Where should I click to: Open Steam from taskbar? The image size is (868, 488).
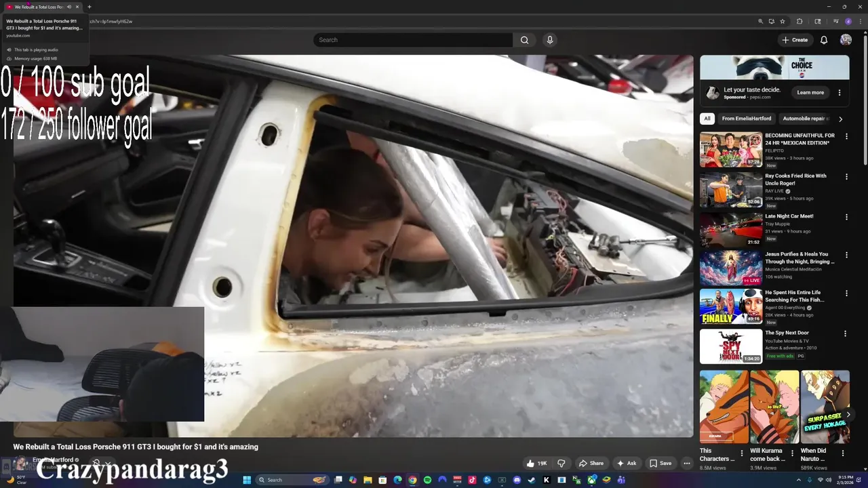click(532, 480)
